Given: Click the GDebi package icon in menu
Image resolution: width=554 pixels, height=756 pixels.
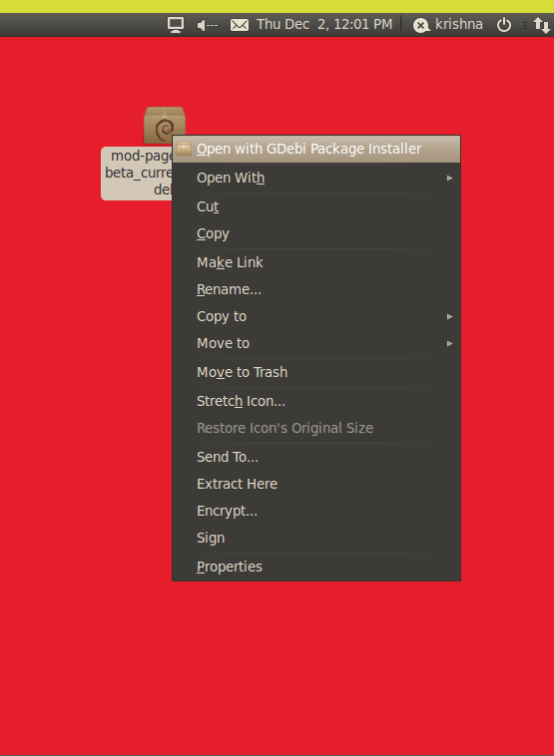Looking at the screenshot, I should click(x=184, y=149).
